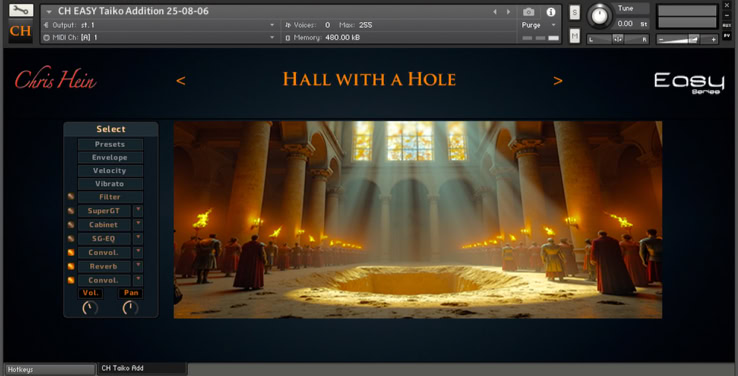Expand the instrument name dropdown triangle
The width and height of the screenshot is (738, 376).
click(x=49, y=12)
